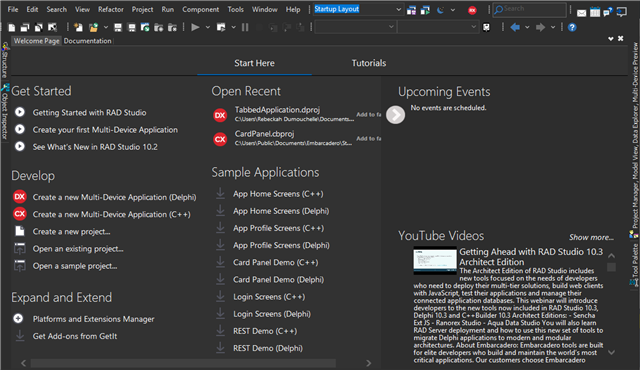Click Get Add-ons from GetIt

75,336
